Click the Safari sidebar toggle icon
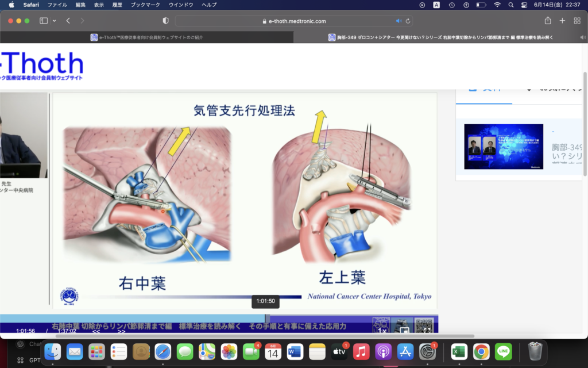Screen dimensions: 588x368 click(x=44, y=21)
